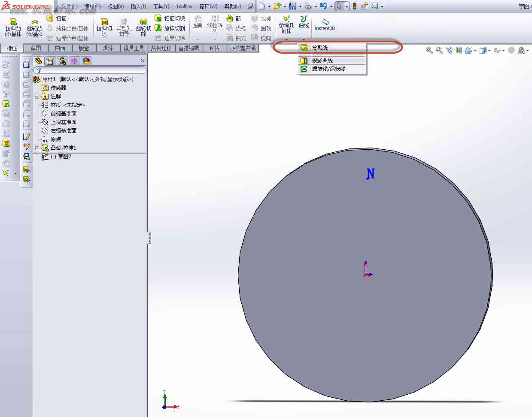The image size is (532, 417).
Task: Click 拉伸凸台/基体 Extruded Boss/Base tool
Action: (x=13, y=27)
